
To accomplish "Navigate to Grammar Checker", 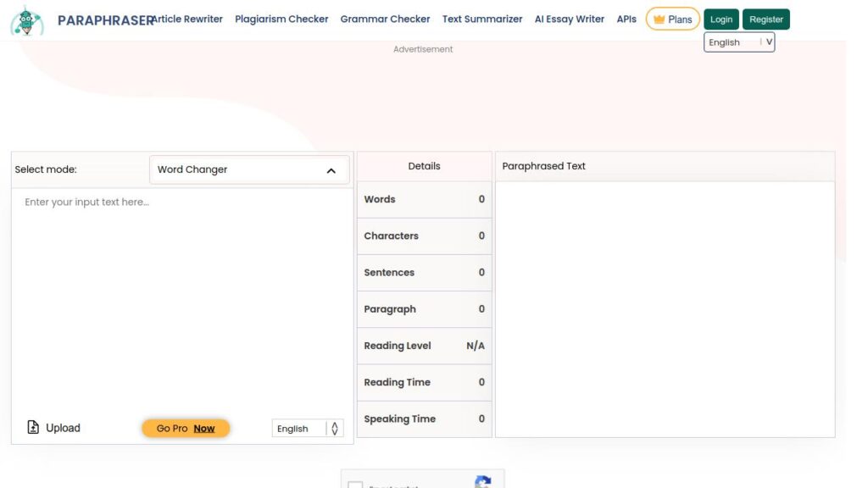I will coord(385,19).
